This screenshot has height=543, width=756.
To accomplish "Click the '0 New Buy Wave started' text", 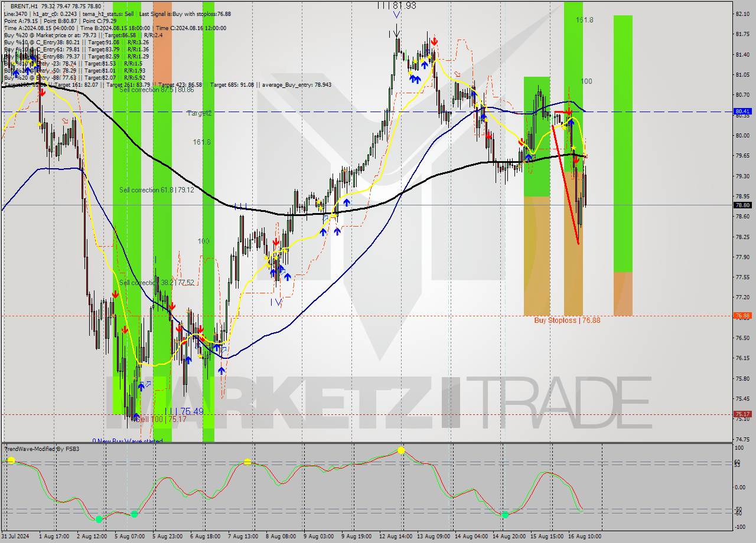I will point(128,441).
